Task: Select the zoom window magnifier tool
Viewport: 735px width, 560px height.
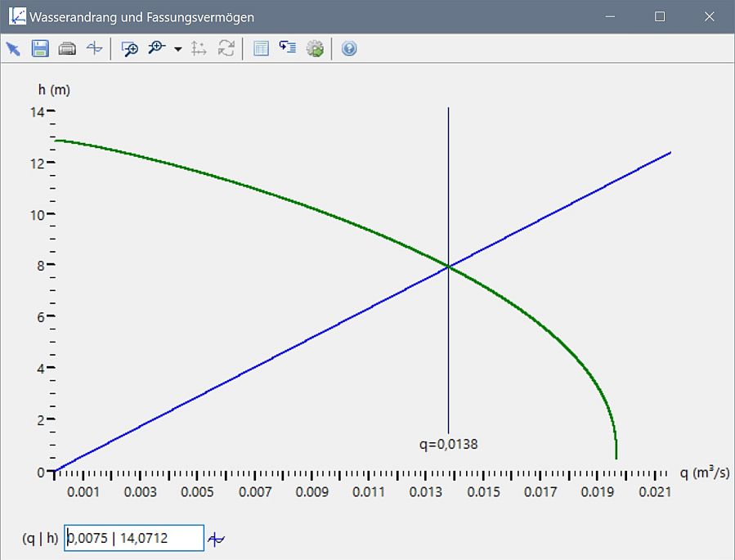Action: 129,49
